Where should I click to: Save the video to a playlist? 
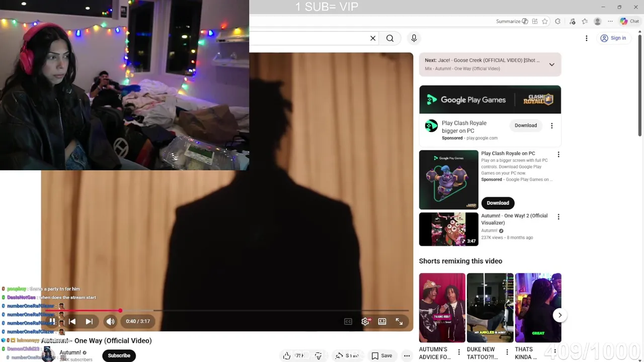coord(382,356)
